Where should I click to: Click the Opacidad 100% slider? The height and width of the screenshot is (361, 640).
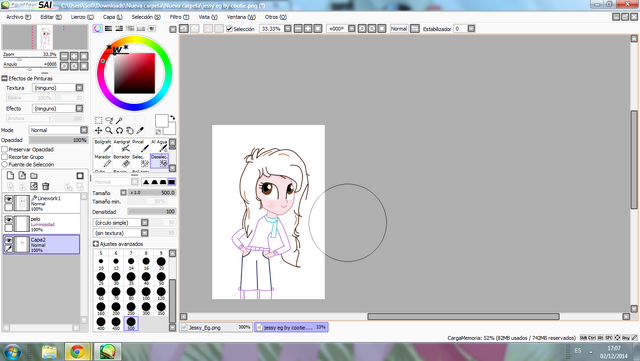[x=58, y=140]
